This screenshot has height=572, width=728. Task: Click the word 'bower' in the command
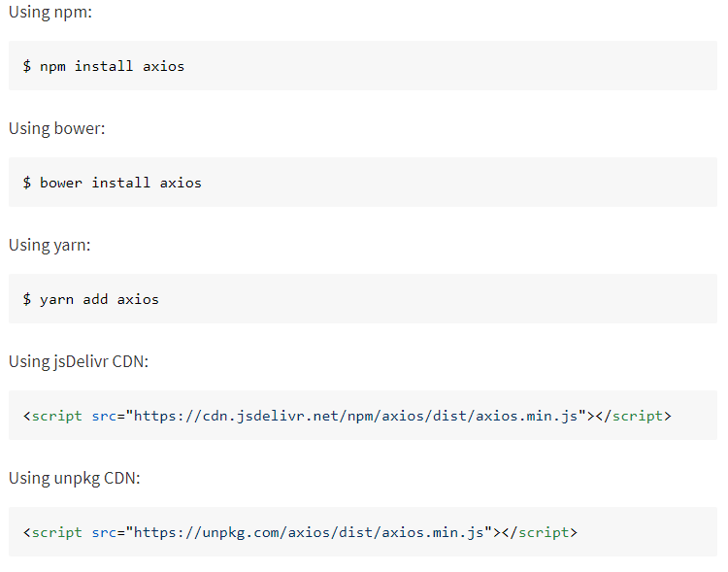coord(61,183)
